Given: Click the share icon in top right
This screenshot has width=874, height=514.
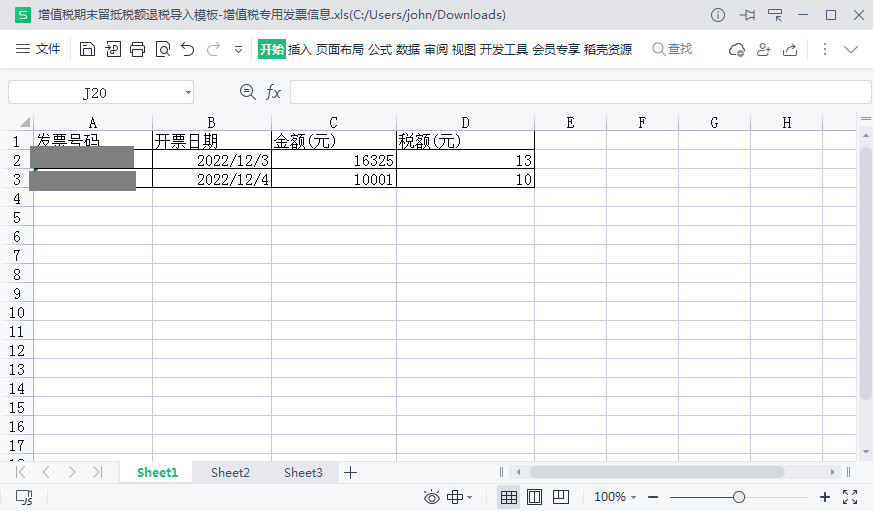Looking at the screenshot, I should [x=790, y=49].
